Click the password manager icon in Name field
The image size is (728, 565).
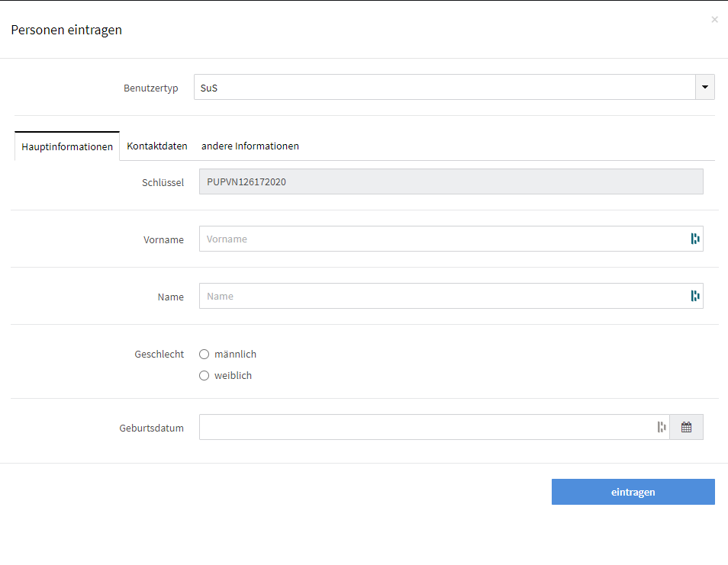694,296
